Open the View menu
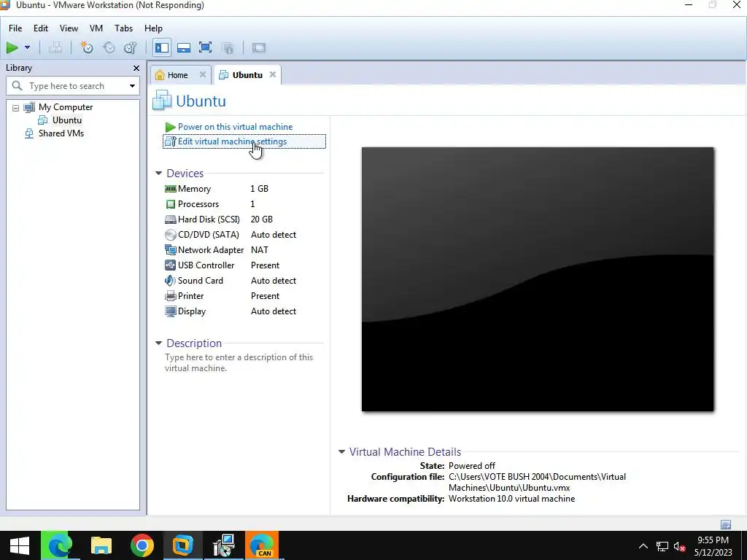The height and width of the screenshot is (560, 747). pyautogui.click(x=69, y=28)
